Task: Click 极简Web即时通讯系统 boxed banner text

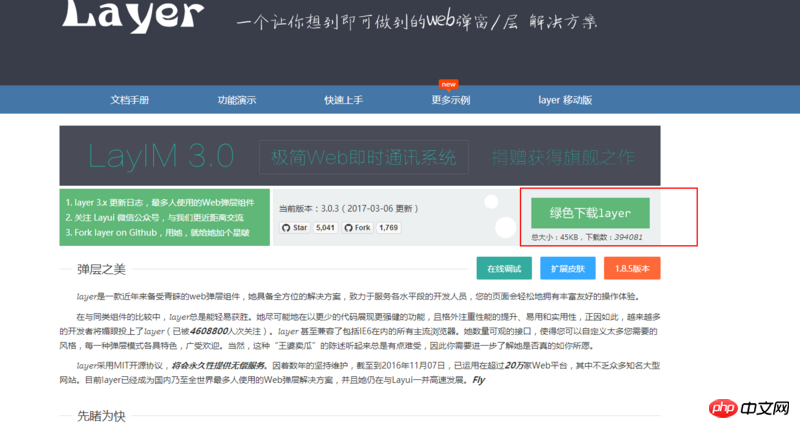Action: pos(364,158)
